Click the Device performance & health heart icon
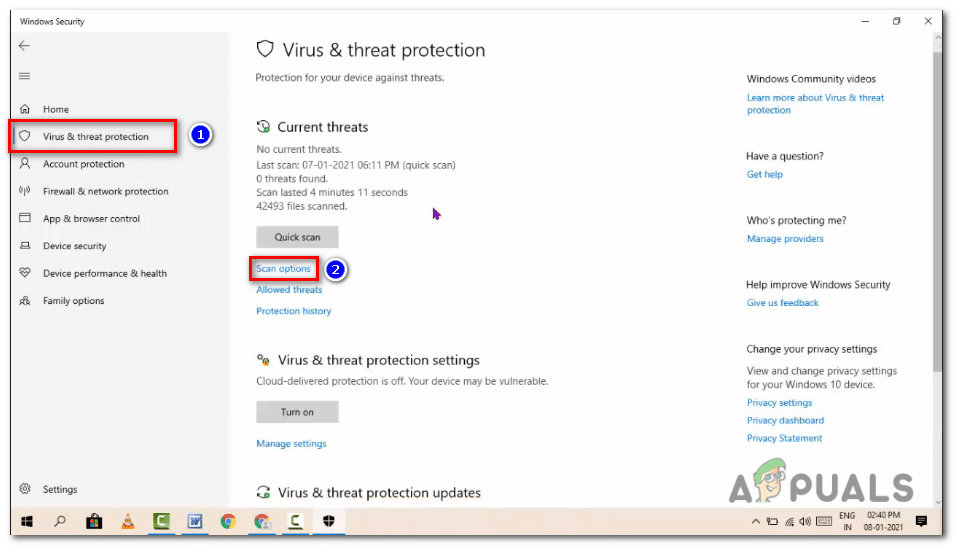The height and width of the screenshot is (546, 954). [25, 273]
